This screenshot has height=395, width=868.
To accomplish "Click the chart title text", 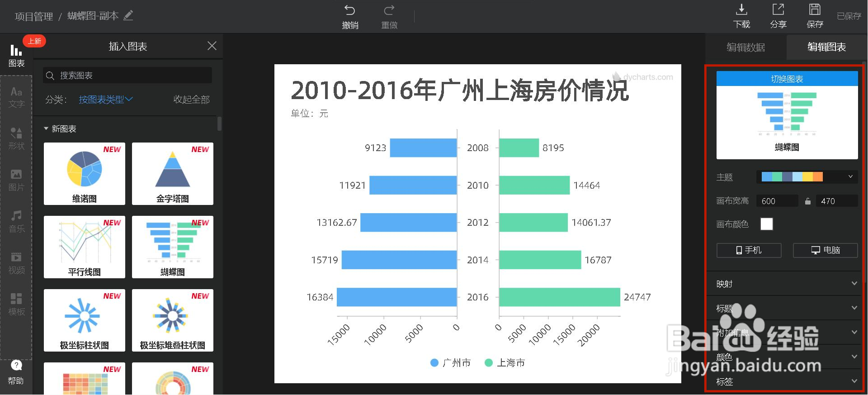I will 460,90.
